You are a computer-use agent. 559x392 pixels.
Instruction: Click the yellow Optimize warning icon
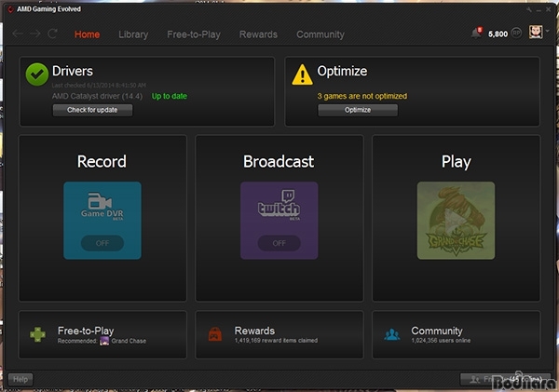point(302,74)
